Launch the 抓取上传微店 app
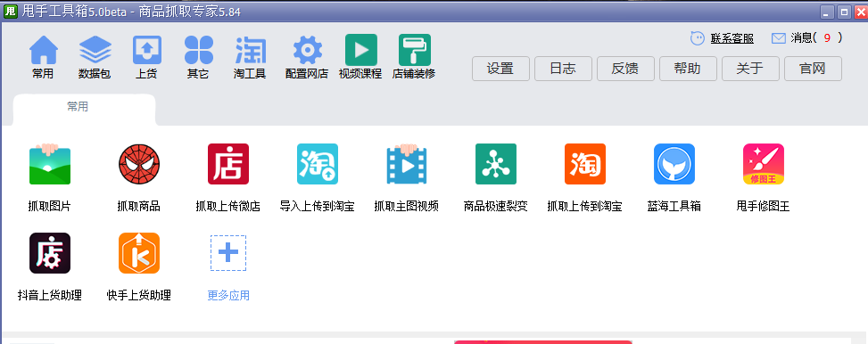The width and height of the screenshot is (868, 344). click(x=228, y=164)
